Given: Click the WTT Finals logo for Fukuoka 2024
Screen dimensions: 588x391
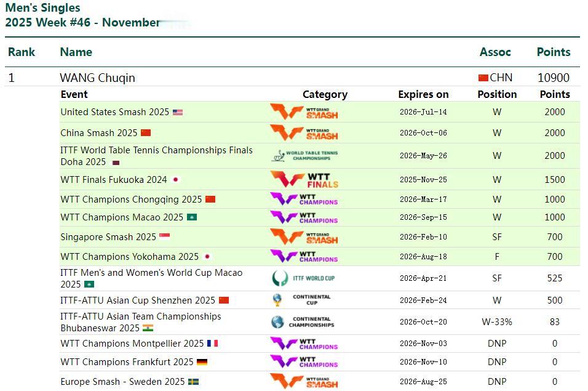Looking at the screenshot, I should 304,179.
